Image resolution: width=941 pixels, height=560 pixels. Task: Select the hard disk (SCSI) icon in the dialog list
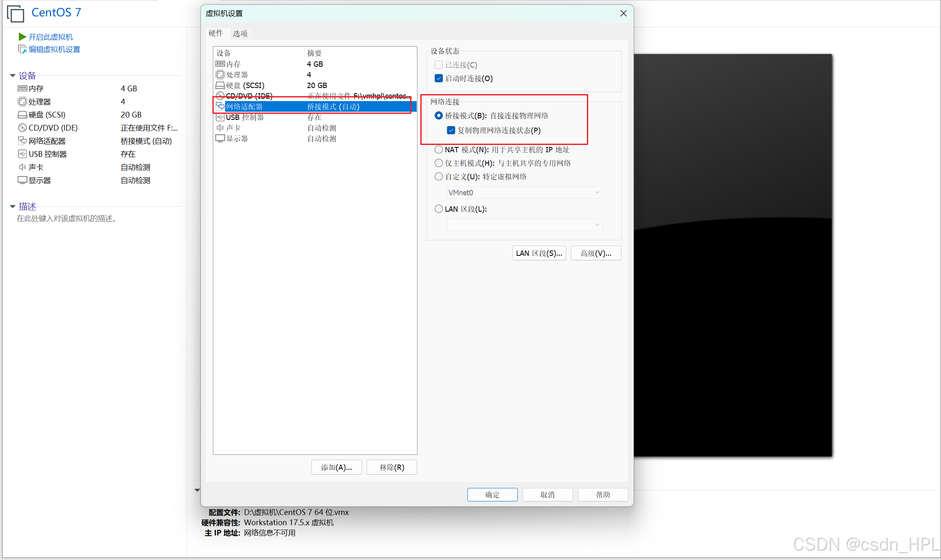click(220, 85)
